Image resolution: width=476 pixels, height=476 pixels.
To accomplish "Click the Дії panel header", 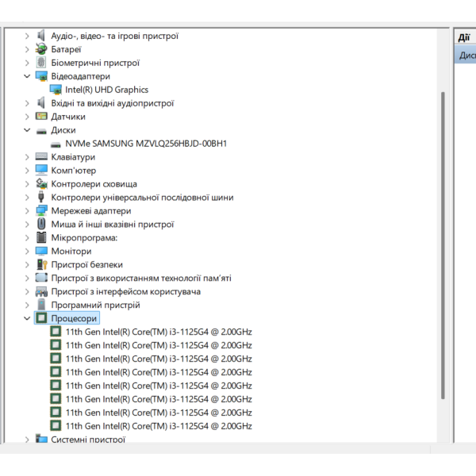I will point(465,37).
